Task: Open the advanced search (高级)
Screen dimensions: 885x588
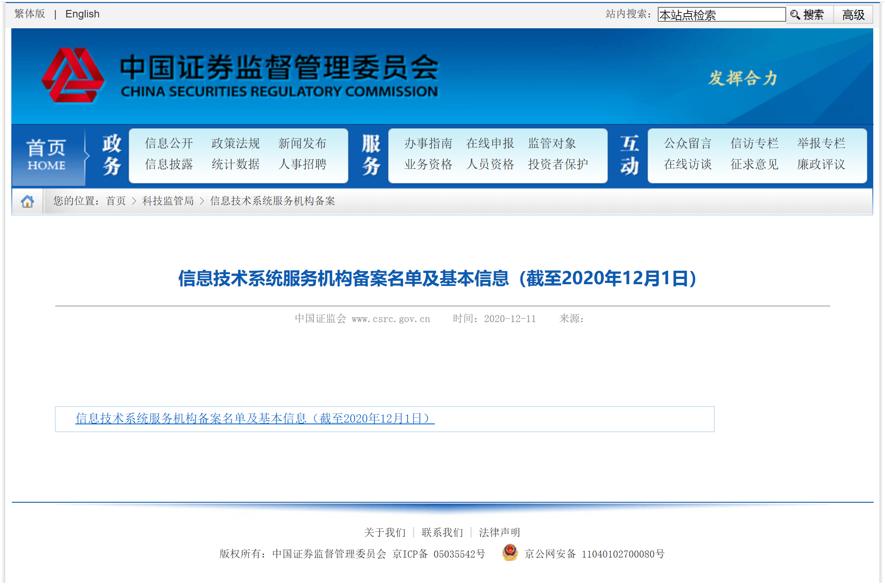Action: (853, 15)
